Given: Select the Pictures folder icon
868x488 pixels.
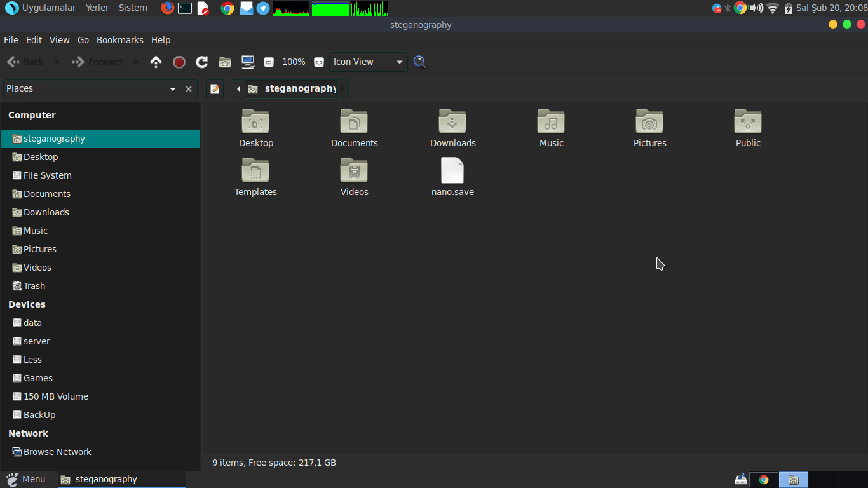Looking at the screenshot, I should click(649, 121).
